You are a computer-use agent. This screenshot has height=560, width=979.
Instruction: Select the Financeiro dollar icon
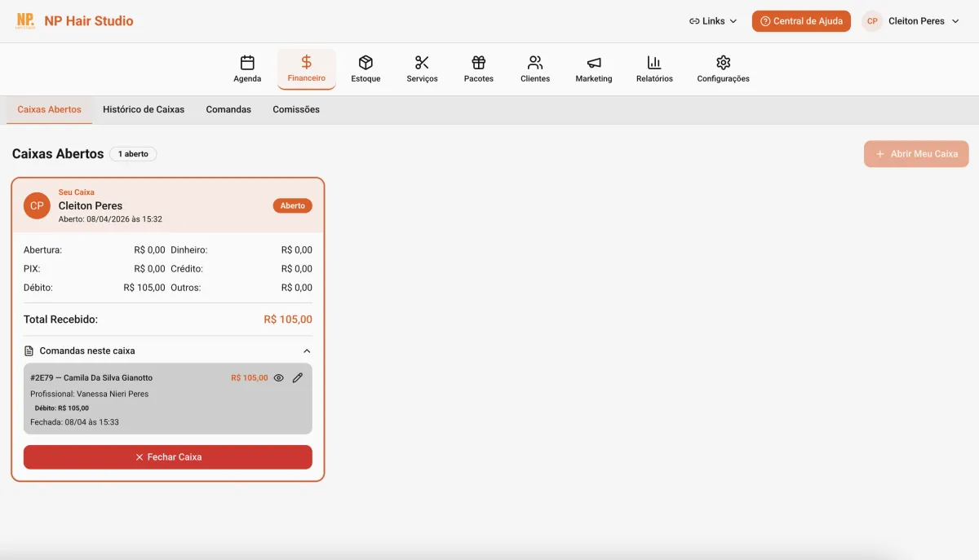click(306, 62)
